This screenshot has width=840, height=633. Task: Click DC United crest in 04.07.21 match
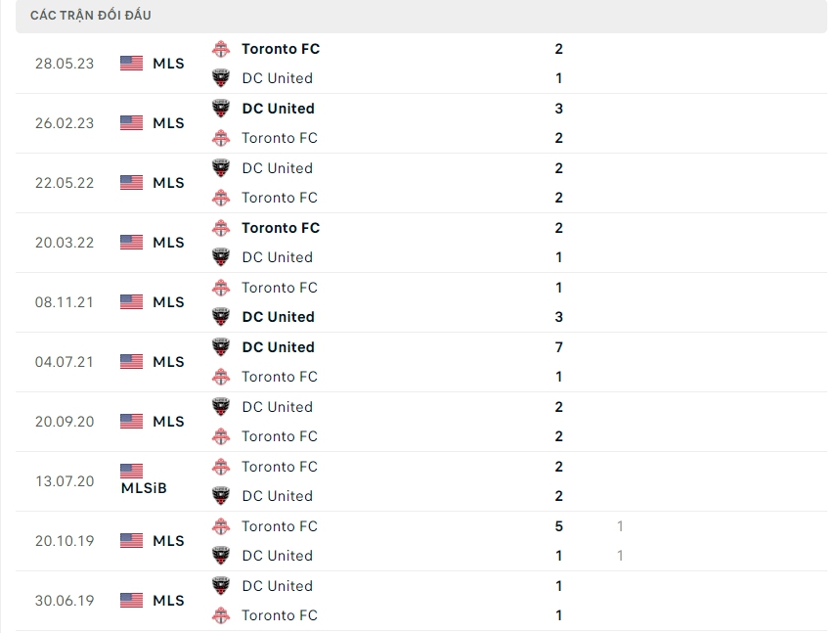click(221, 347)
